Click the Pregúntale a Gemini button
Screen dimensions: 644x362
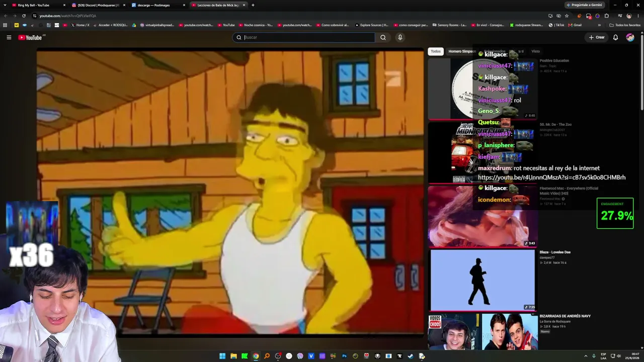(584, 5)
